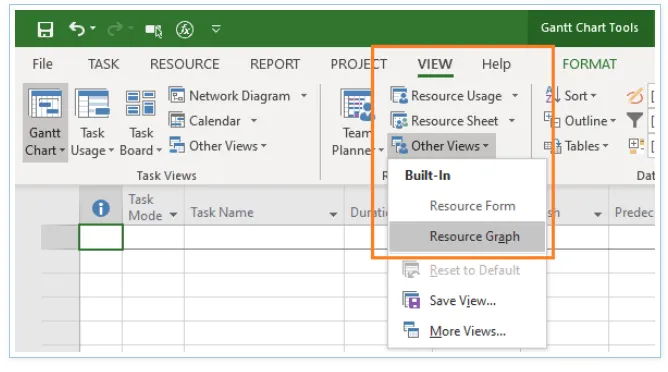Screen dimensions: 668x372
Task: Switch to the RESOURCE ribbon tab
Action: click(x=184, y=64)
